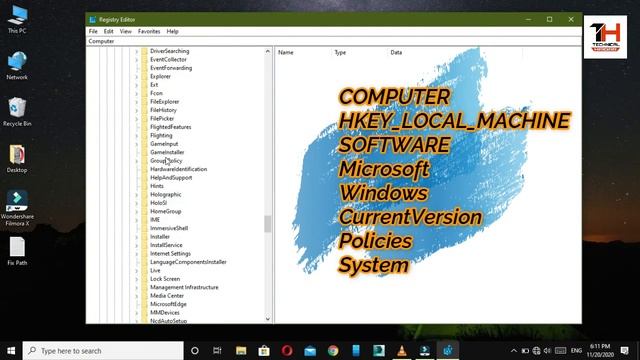This screenshot has height=360, width=640.
Task: Expand the Media Center key
Action: [x=137, y=296]
